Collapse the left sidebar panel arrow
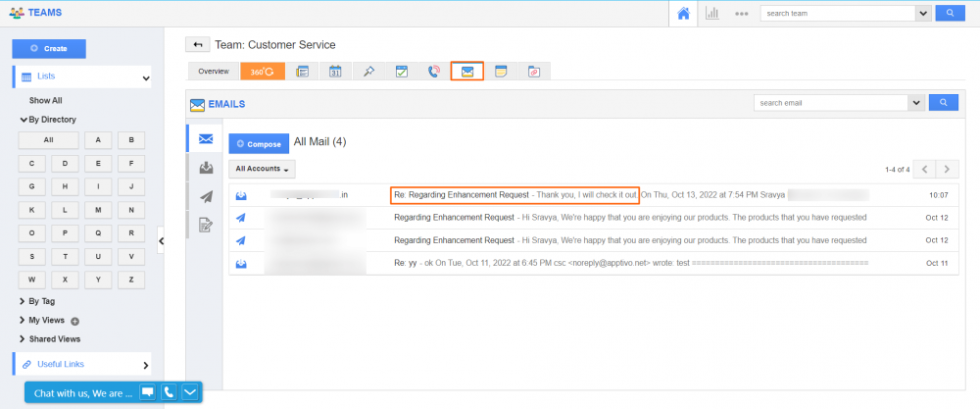Viewport: 980px width, 409px height. point(161,239)
